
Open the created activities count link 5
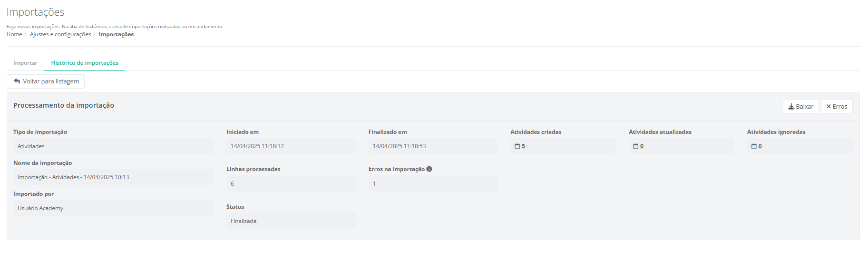click(523, 146)
